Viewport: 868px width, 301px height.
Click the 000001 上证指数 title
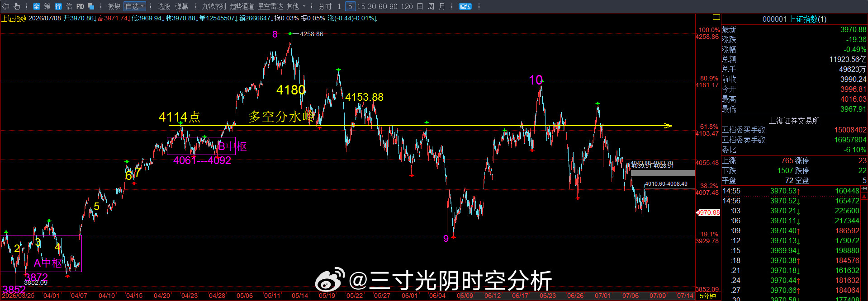point(794,19)
